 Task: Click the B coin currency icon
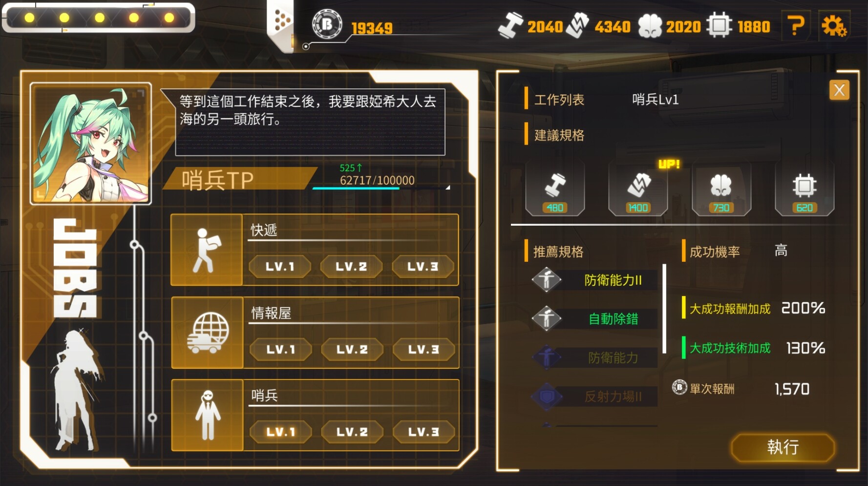(327, 24)
